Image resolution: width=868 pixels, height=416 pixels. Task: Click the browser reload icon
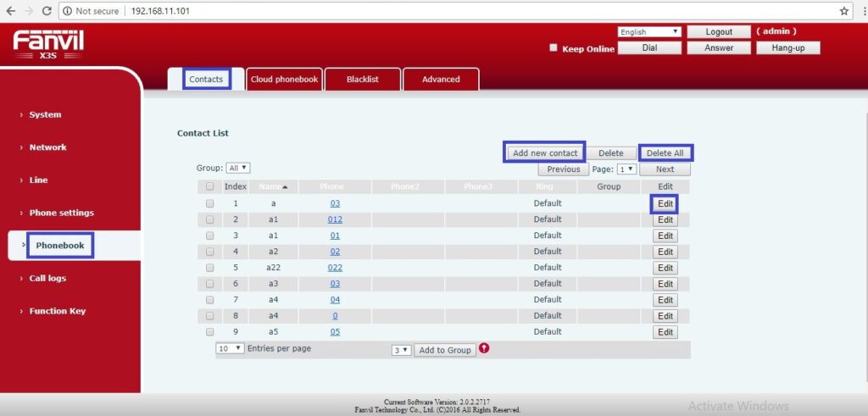tap(46, 11)
